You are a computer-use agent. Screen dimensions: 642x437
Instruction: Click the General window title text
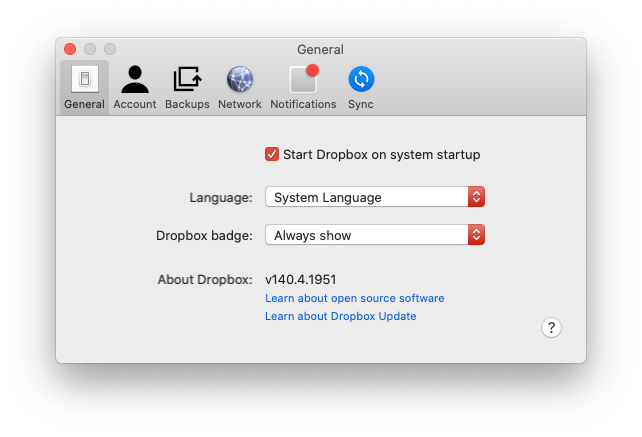[321, 50]
